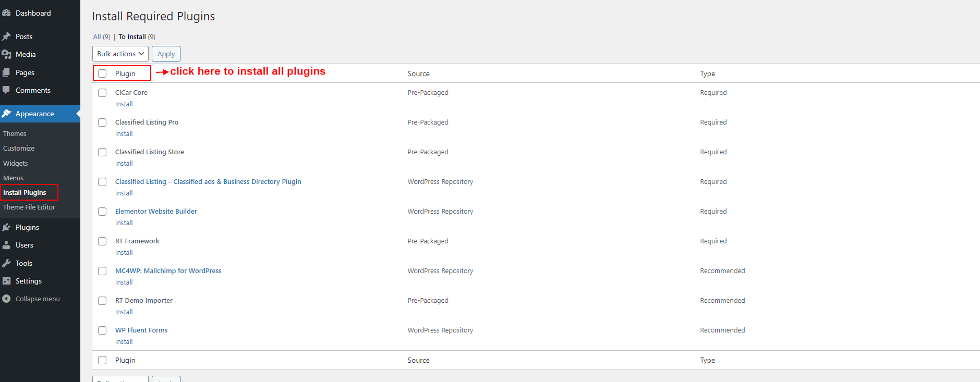This screenshot has width=980, height=382.
Task: Click the Collapse menu label
Action: coord(38,299)
